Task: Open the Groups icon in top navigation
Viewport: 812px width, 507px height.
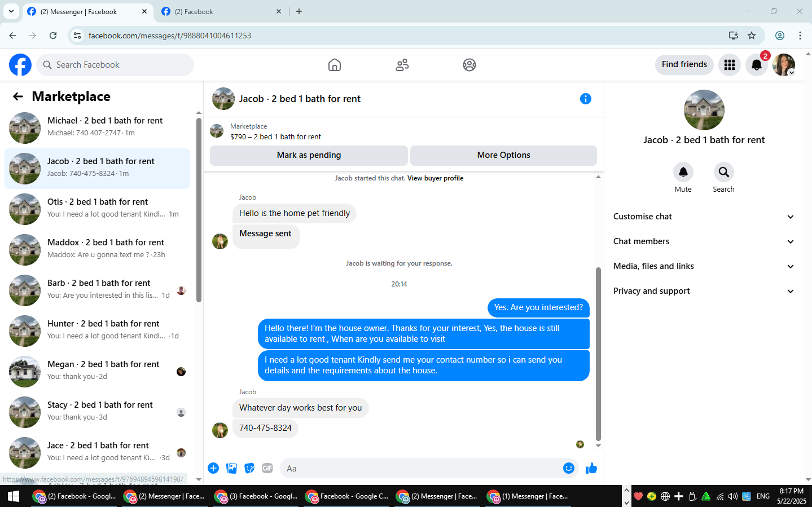Action: (x=469, y=65)
